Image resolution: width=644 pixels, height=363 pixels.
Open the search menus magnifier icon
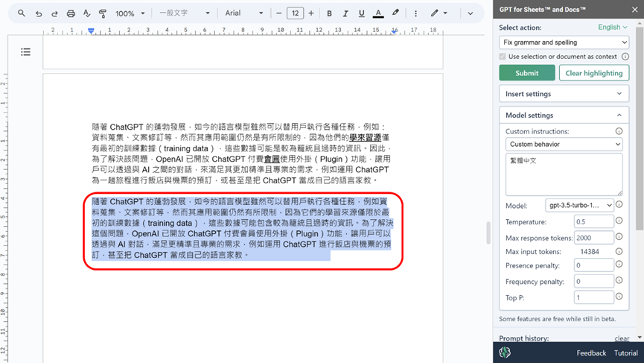click(22, 13)
